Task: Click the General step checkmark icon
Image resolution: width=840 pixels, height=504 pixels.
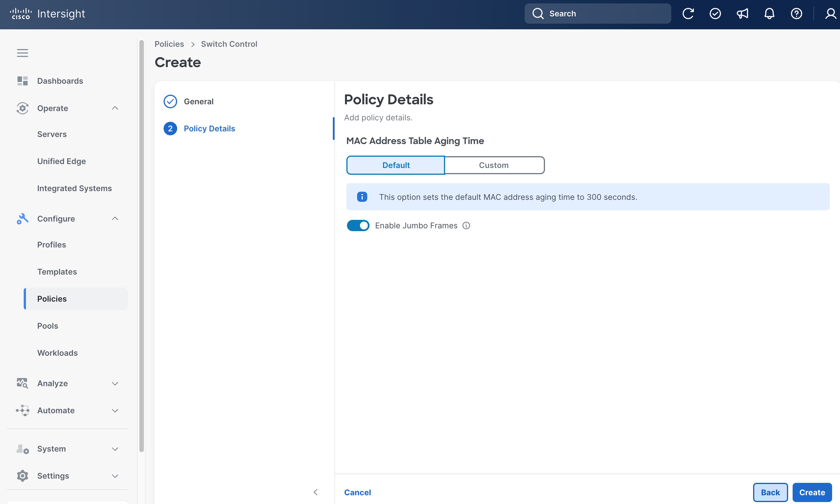Action: (170, 101)
